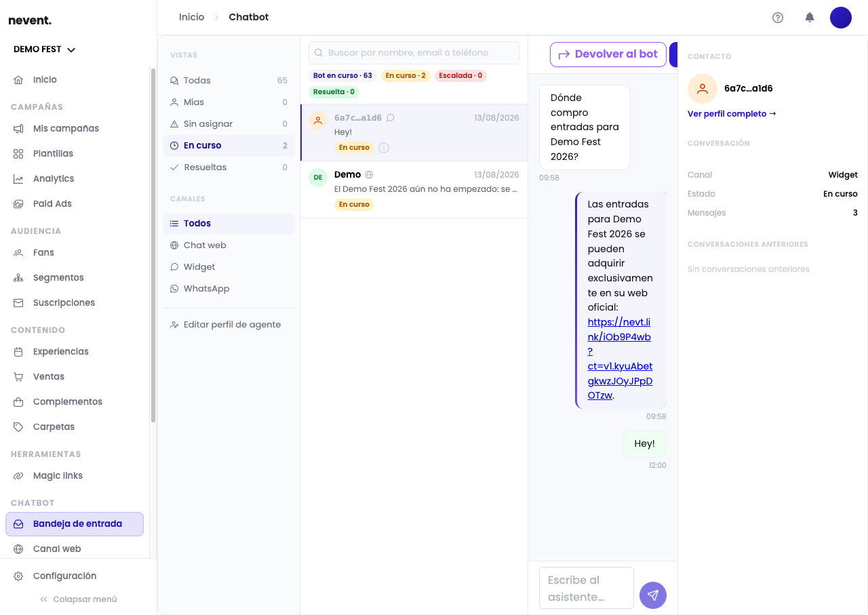
Task: Select the Mías view
Action: 229,102
